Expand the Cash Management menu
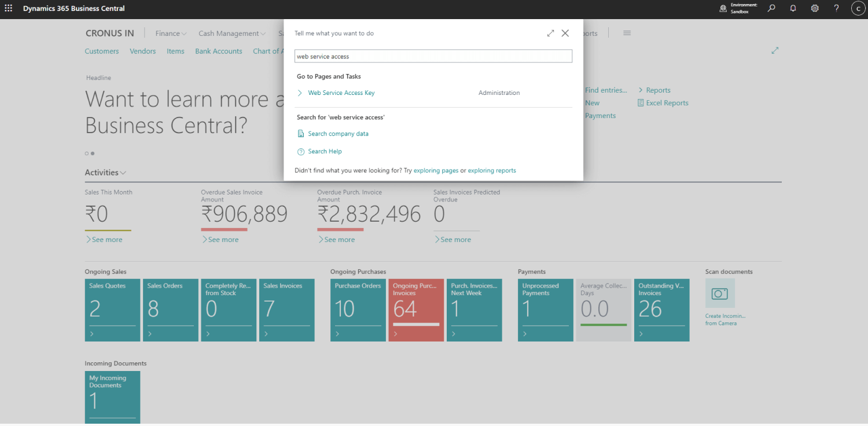Viewport: 868px width, 426px height. (232, 34)
